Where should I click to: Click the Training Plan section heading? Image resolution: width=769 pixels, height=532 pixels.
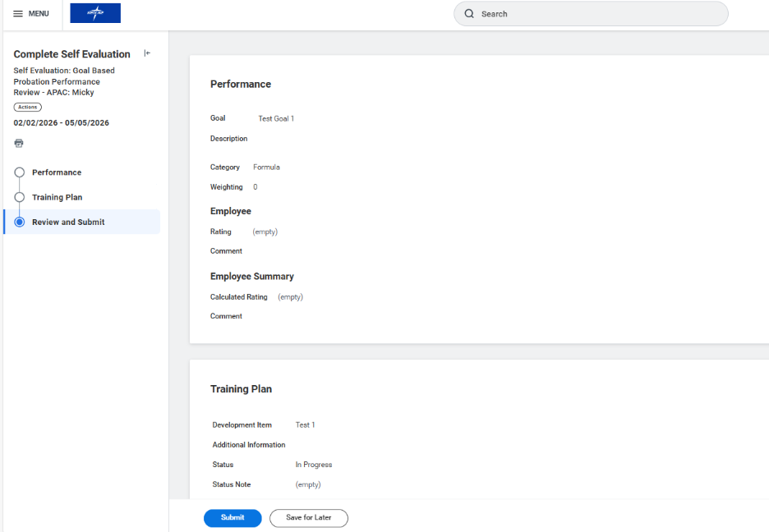pyautogui.click(x=241, y=389)
